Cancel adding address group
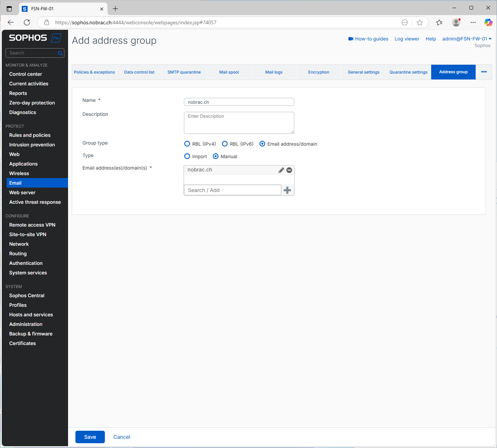Image resolution: width=497 pixels, height=448 pixels. pyautogui.click(x=122, y=437)
